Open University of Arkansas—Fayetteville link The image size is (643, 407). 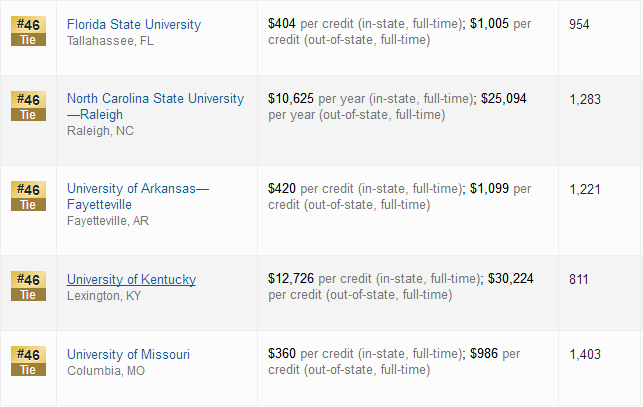pos(138,197)
